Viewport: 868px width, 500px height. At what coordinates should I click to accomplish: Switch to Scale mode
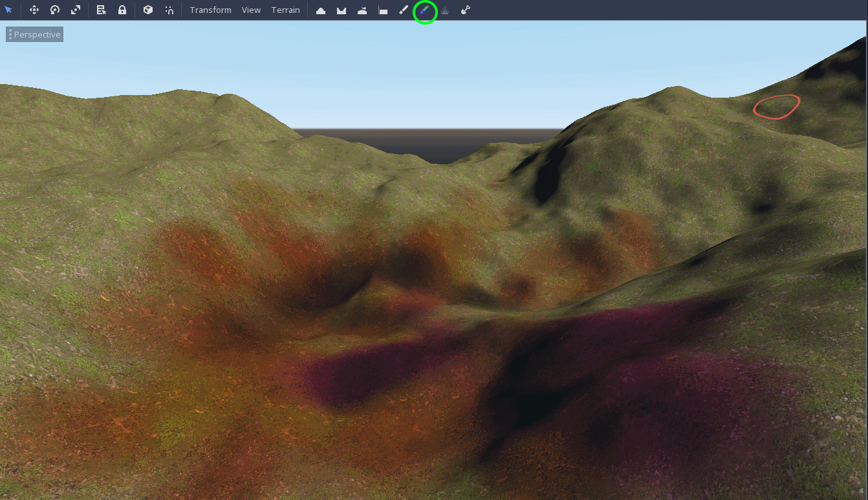(x=77, y=10)
